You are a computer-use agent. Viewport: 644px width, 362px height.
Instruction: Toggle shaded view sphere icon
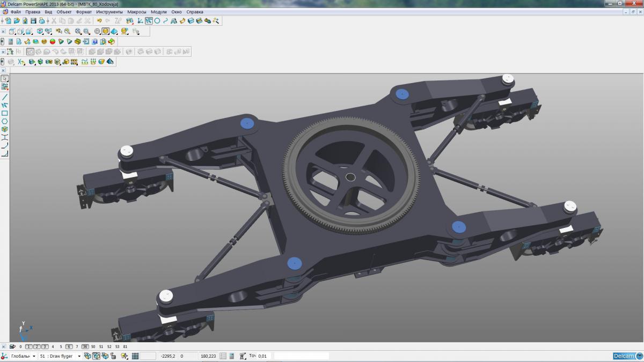106,31
